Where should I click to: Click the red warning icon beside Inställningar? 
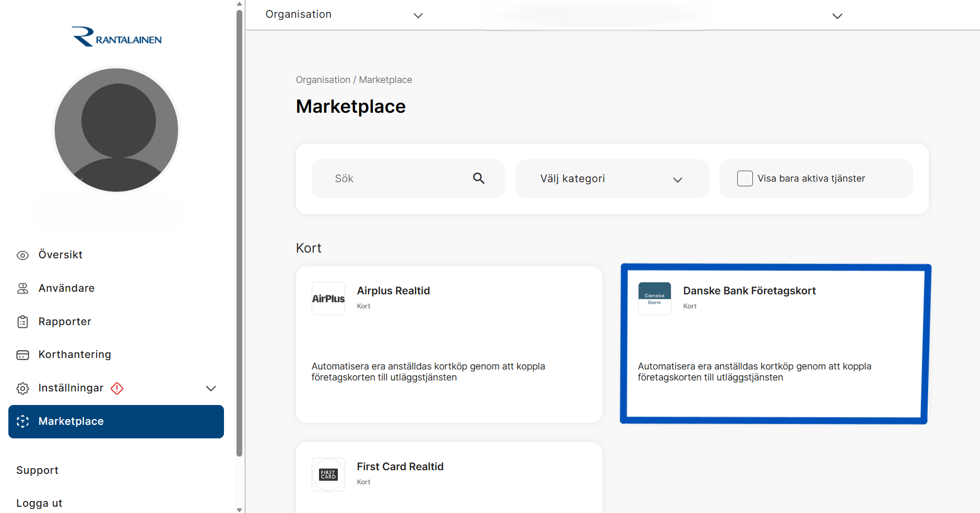click(117, 388)
